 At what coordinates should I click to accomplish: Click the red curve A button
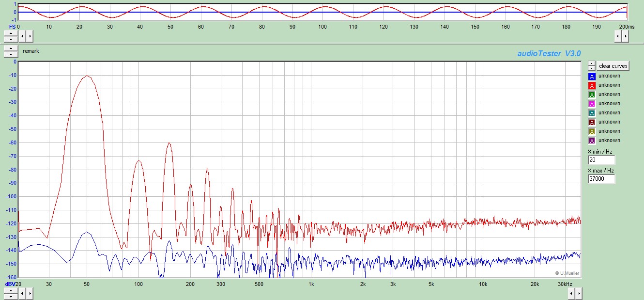[x=592, y=85]
